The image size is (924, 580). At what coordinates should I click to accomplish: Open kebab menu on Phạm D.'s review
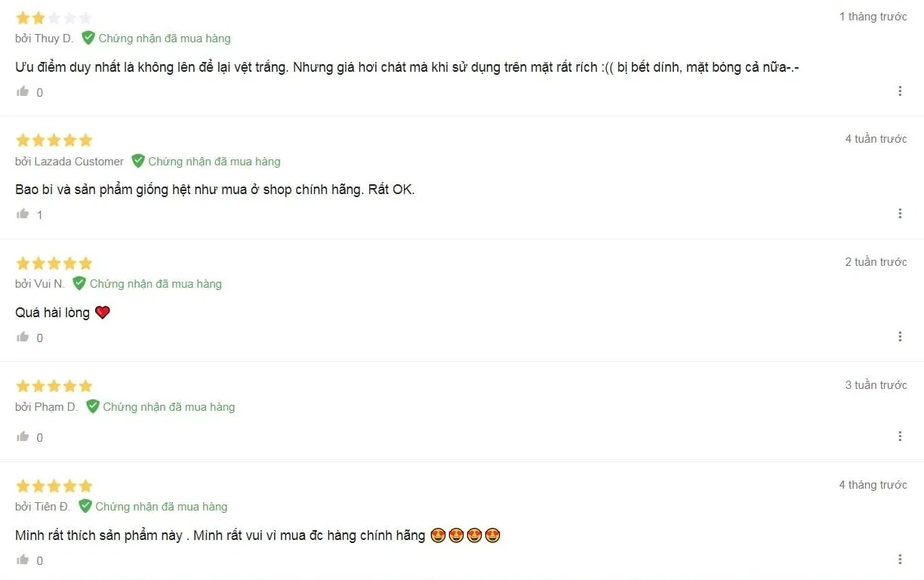900,437
